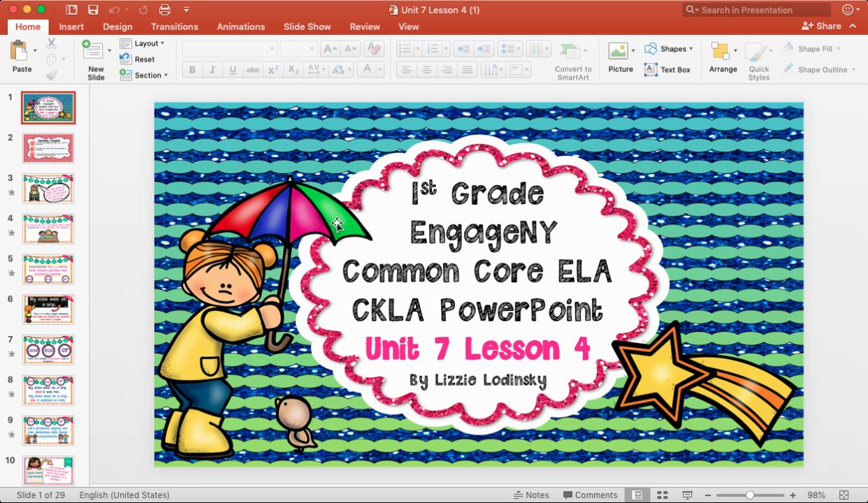Click zoom out minus button

709,495
